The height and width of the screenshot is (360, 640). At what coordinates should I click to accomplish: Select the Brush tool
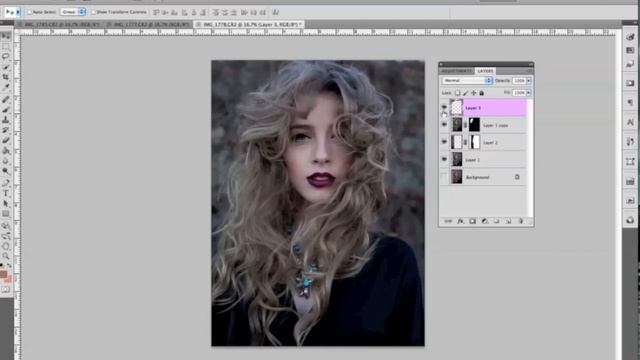pyautogui.click(x=6, y=109)
